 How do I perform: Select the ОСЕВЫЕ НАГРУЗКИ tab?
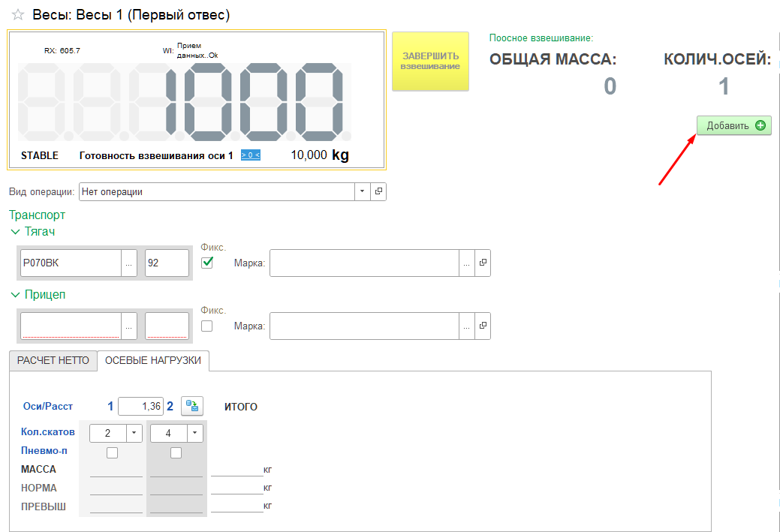tap(153, 360)
